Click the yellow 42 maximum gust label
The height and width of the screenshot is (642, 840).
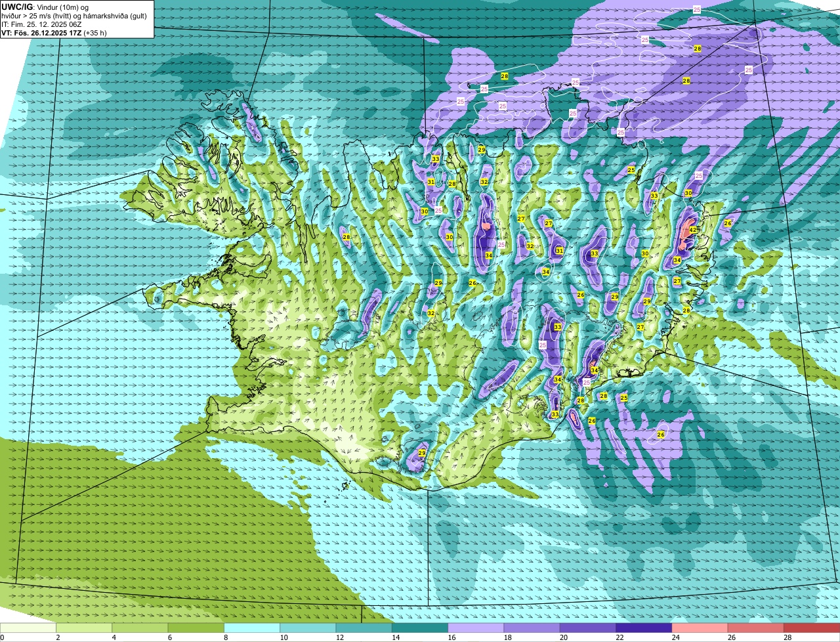click(693, 230)
